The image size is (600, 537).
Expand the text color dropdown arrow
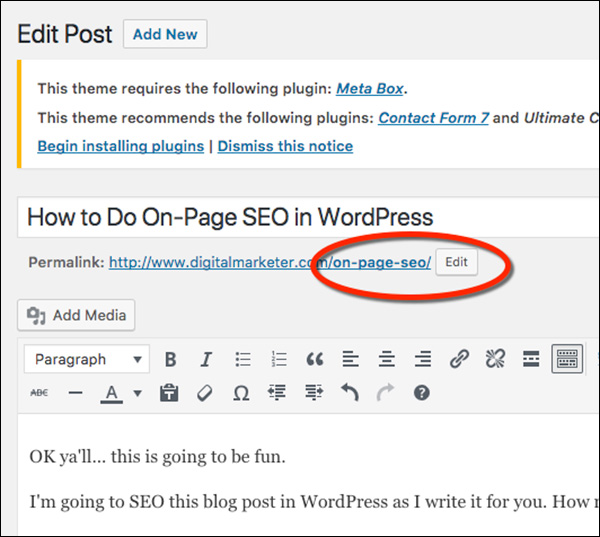[x=137, y=393]
